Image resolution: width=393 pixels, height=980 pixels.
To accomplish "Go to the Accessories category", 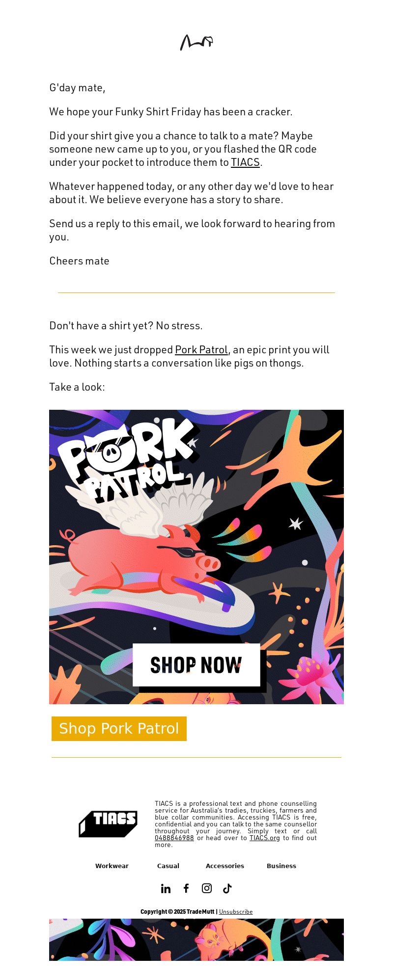I will click(x=225, y=866).
